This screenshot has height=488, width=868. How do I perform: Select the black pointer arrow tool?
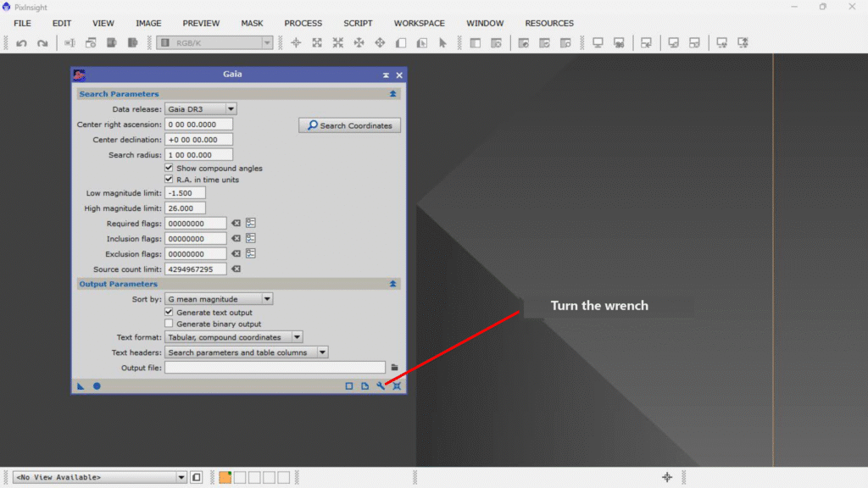tap(442, 42)
